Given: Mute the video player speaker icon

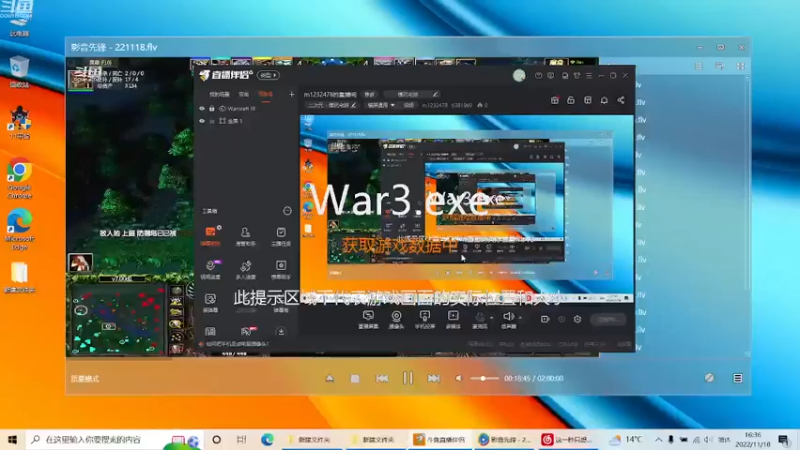Looking at the screenshot, I should click(x=458, y=379).
